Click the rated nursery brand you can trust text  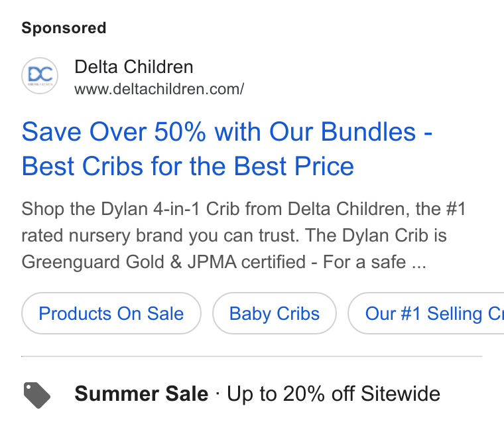click(x=160, y=236)
